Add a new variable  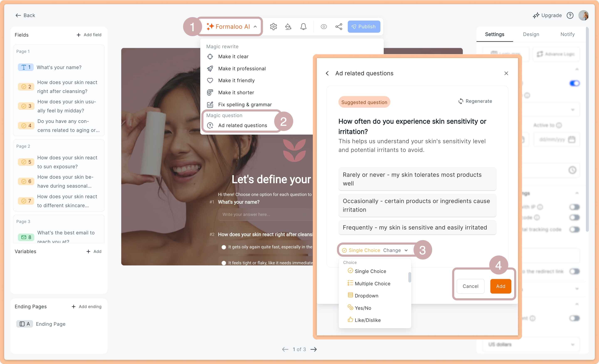[94, 251]
